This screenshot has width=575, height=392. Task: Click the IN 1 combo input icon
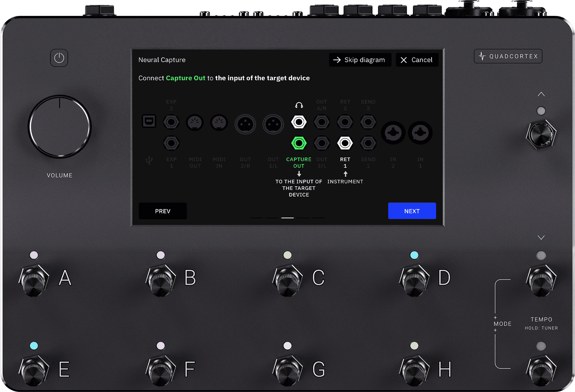point(420,133)
